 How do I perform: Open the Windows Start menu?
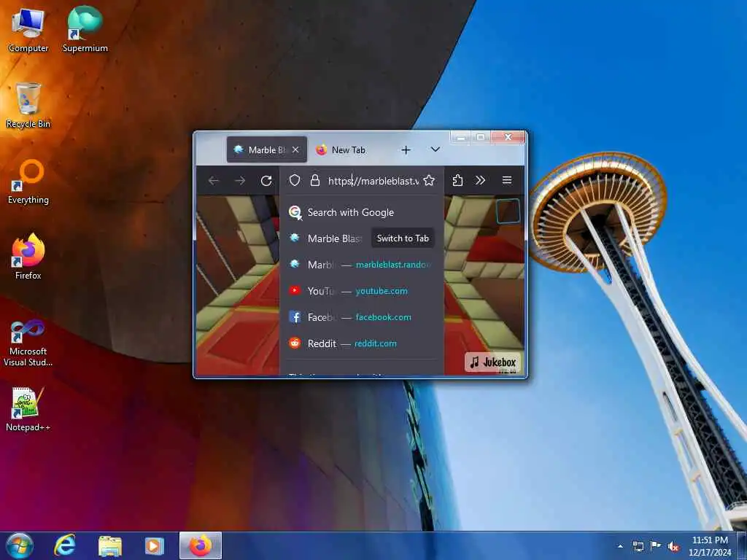tap(20, 545)
